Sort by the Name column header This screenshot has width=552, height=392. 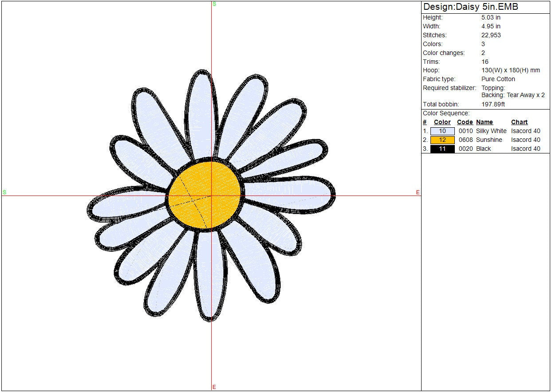point(484,122)
